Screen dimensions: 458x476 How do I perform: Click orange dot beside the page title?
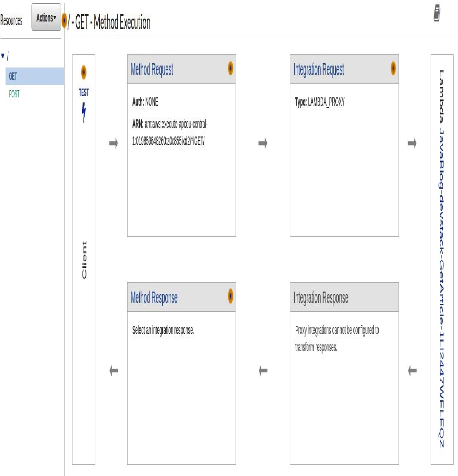click(x=65, y=22)
